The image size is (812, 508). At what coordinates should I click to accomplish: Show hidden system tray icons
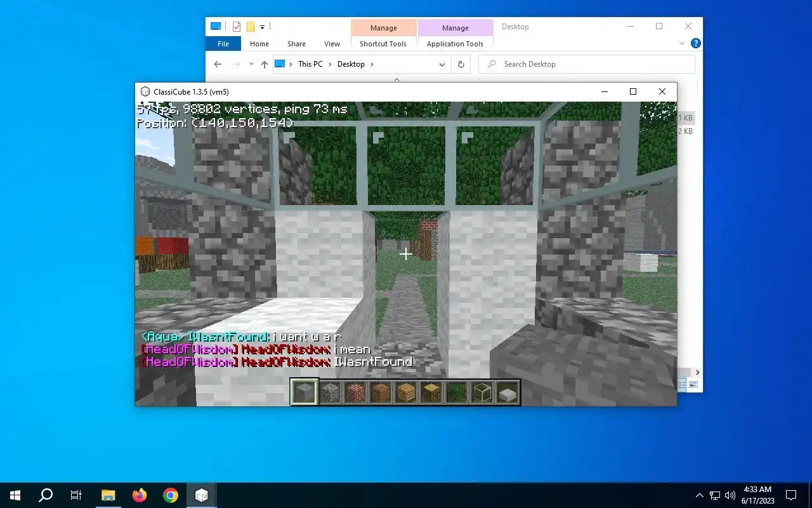pos(700,495)
